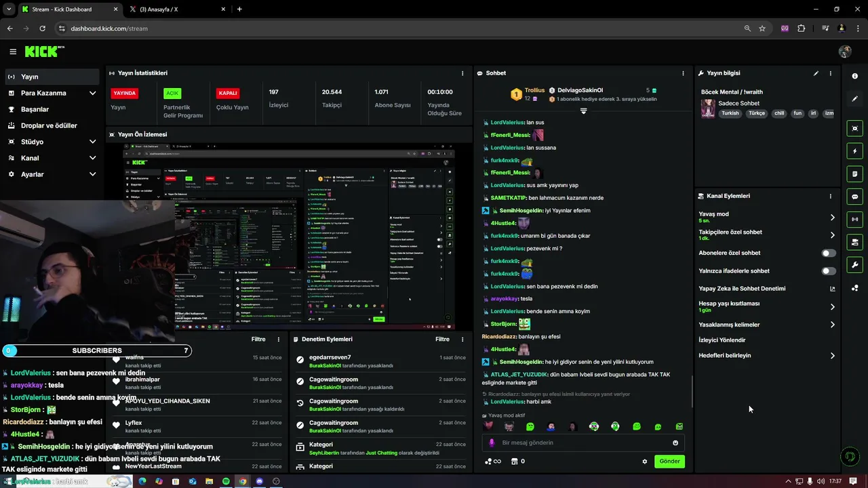Open a new browser tab

click(239, 9)
